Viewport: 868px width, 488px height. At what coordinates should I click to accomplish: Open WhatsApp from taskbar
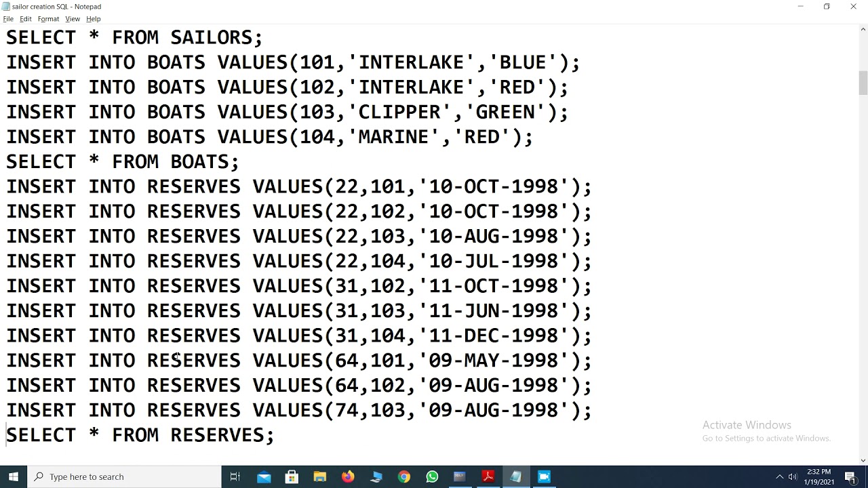click(432, 476)
